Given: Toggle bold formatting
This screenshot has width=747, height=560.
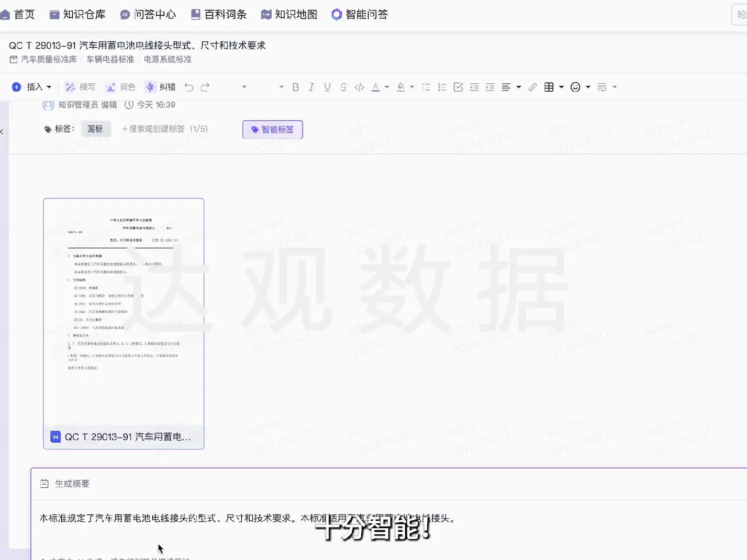Looking at the screenshot, I should pyautogui.click(x=295, y=87).
